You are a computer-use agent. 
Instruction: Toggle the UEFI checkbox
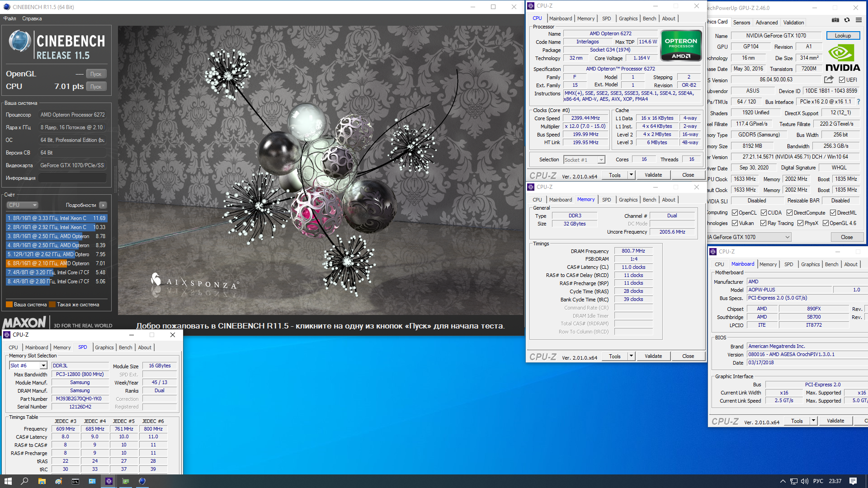(842, 80)
